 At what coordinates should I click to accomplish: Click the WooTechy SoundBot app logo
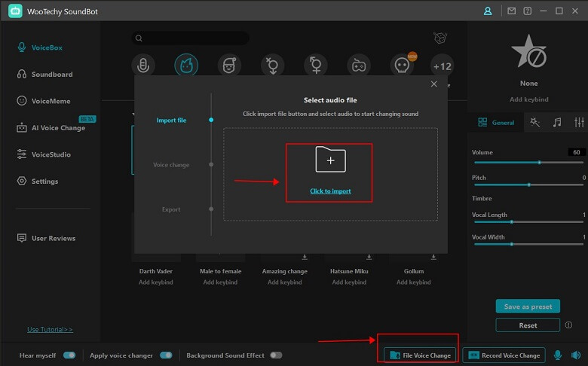pos(15,11)
